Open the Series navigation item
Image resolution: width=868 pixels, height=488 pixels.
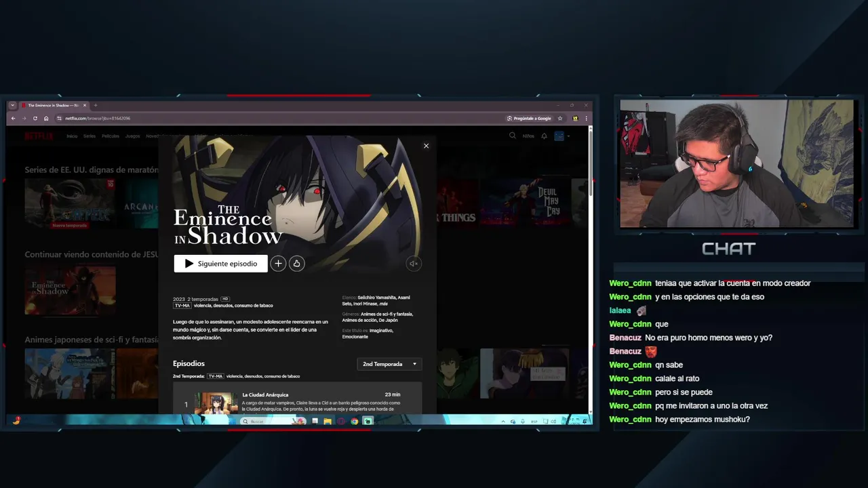pos(90,136)
